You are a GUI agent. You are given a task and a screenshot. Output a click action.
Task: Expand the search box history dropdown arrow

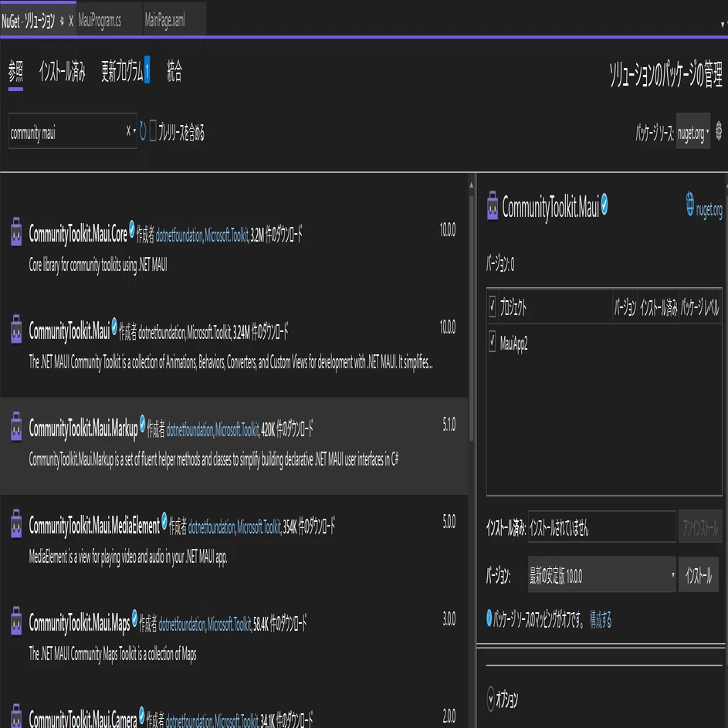coord(134,131)
